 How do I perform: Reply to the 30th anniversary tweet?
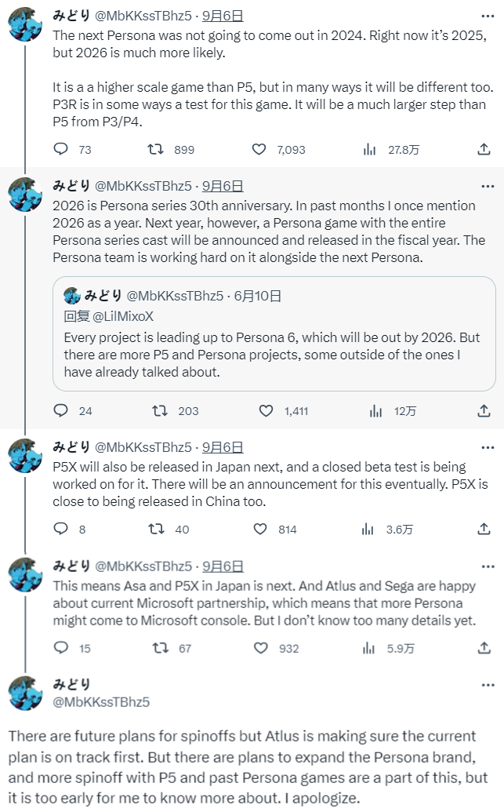[x=62, y=410]
